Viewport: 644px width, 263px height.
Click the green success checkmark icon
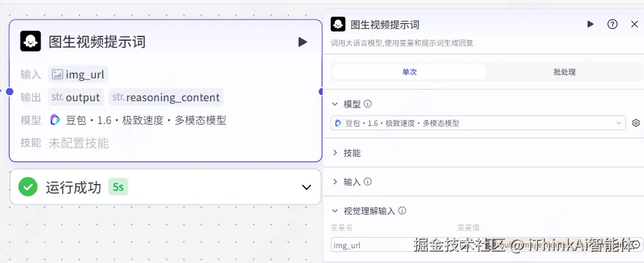28,187
